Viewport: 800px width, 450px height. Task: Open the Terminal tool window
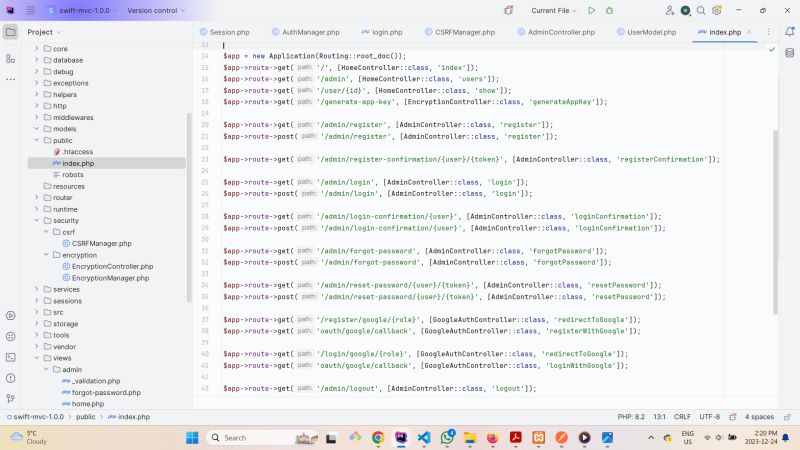pos(10,356)
